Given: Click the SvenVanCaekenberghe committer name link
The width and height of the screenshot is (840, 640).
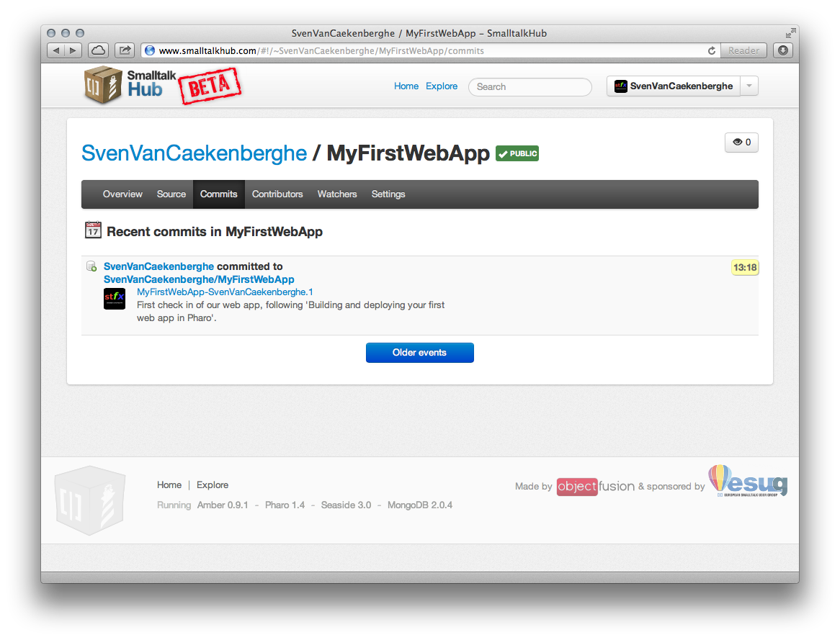Looking at the screenshot, I should click(158, 266).
